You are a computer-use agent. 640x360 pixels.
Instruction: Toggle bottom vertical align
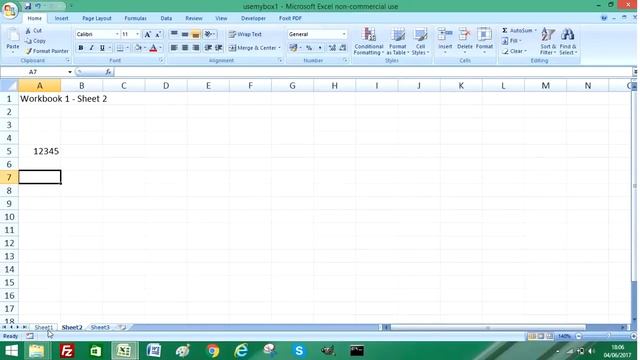tap(196, 34)
